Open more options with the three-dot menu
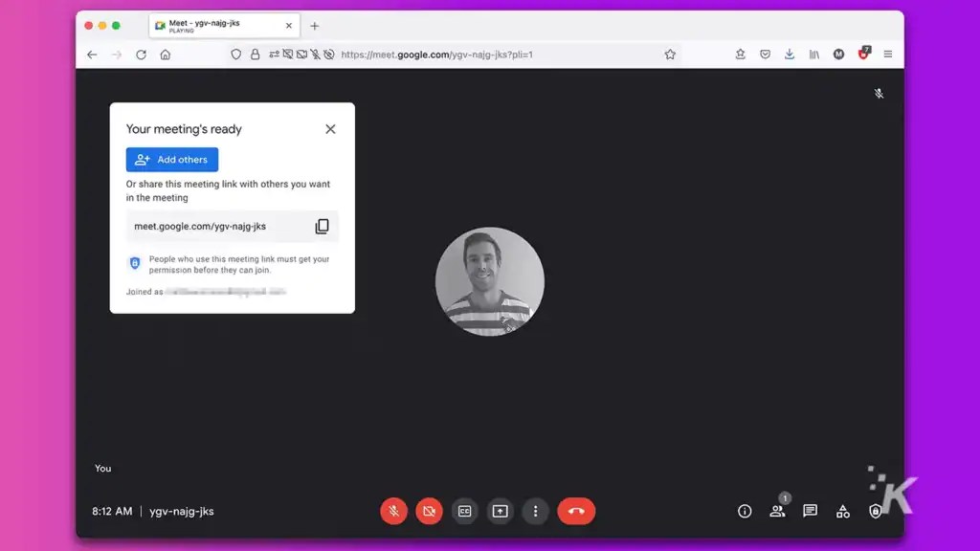The image size is (980, 551). pyautogui.click(x=535, y=511)
